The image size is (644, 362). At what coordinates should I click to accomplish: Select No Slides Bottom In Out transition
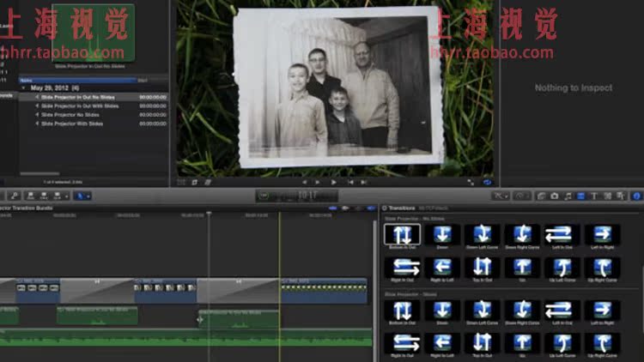point(402,237)
